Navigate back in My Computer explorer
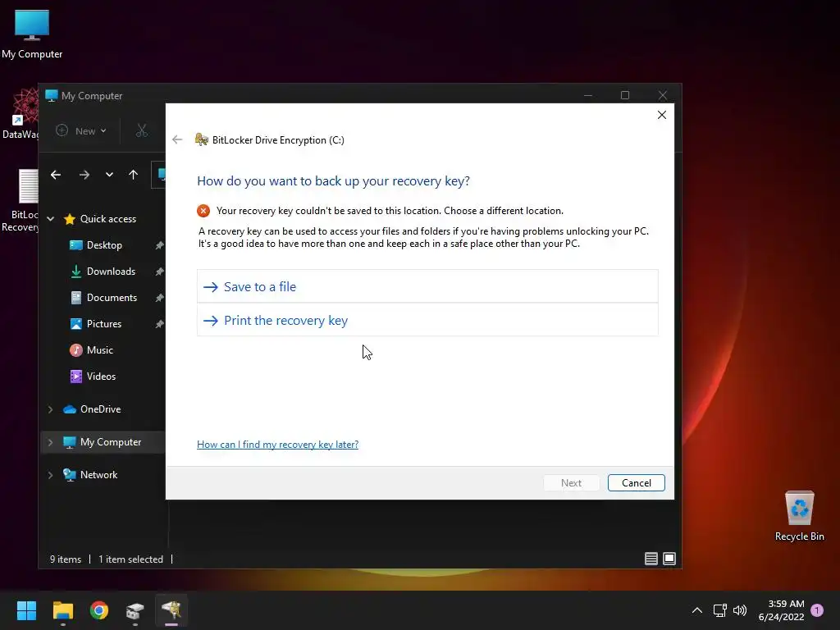Image resolution: width=840 pixels, height=630 pixels. (x=56, y=175)
